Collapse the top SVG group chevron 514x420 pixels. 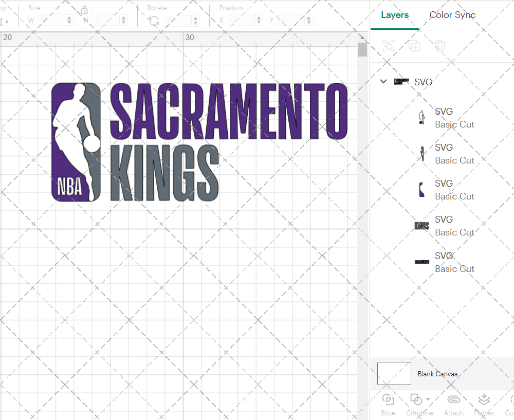click(383, 81)
